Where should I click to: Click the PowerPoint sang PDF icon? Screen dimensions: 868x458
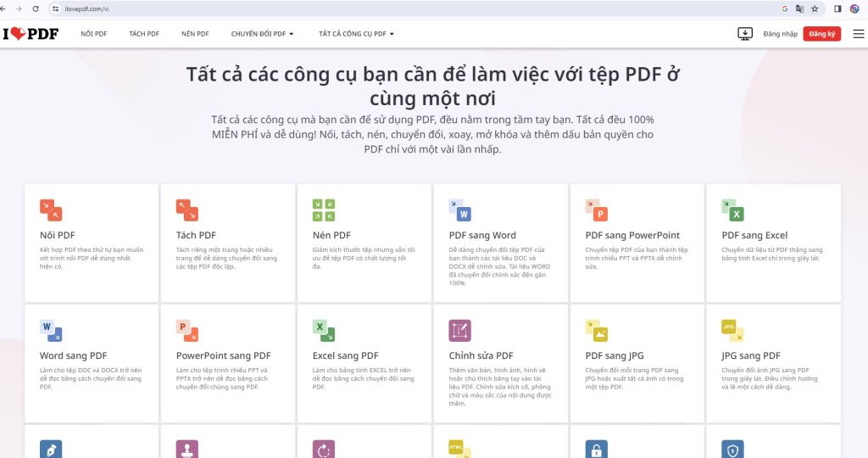[x=187, y=331]
